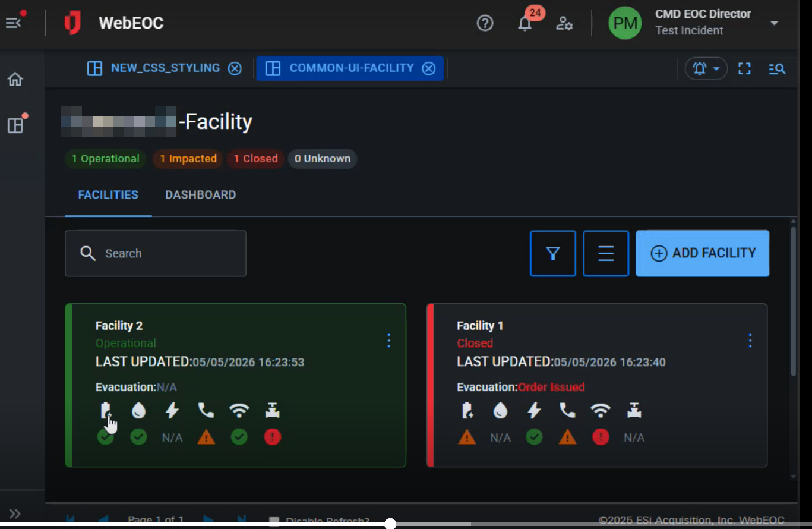Enter fullscreen mode icon
Viewport: 812px width, 529px height.
745,68
